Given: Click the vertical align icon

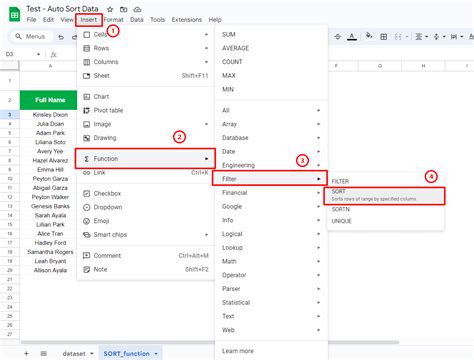Looking at the screenshot, I should 436,36.
